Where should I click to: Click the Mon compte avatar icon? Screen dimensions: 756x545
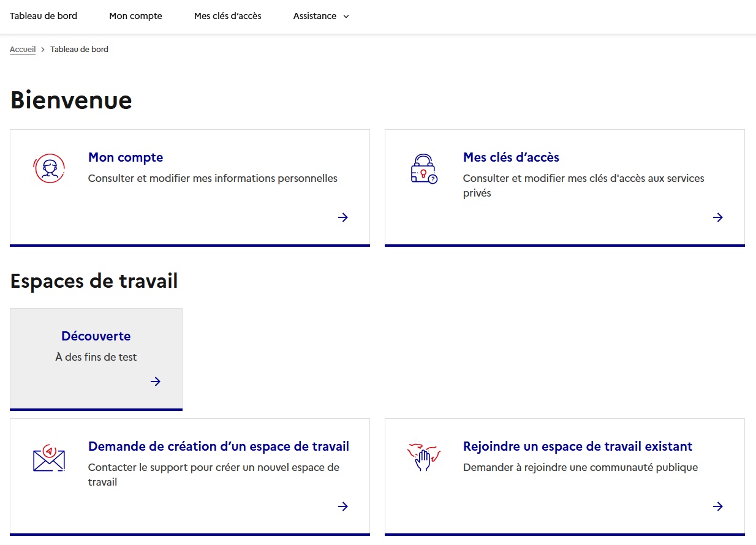click(x=49, y=168)
